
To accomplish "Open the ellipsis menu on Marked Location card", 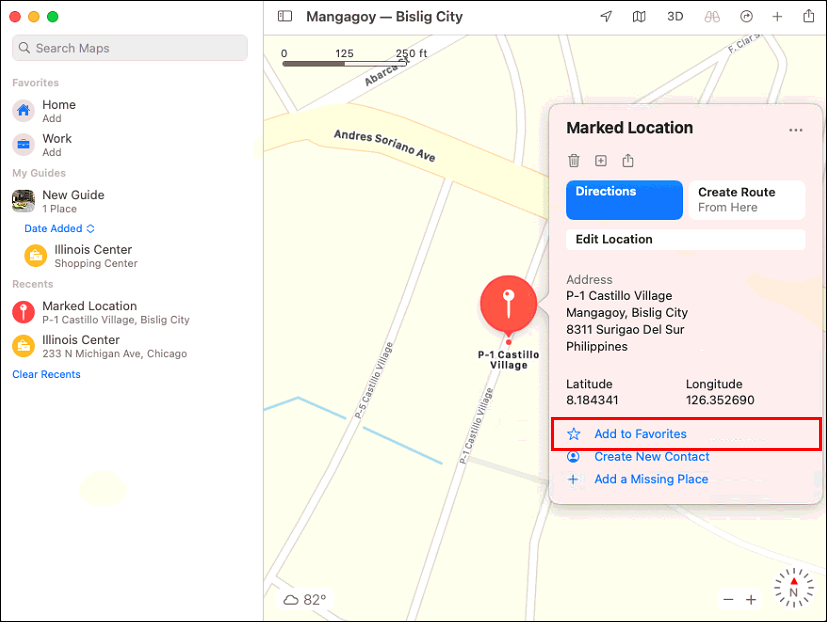I will pyautogui.click(x=795, y=130).
